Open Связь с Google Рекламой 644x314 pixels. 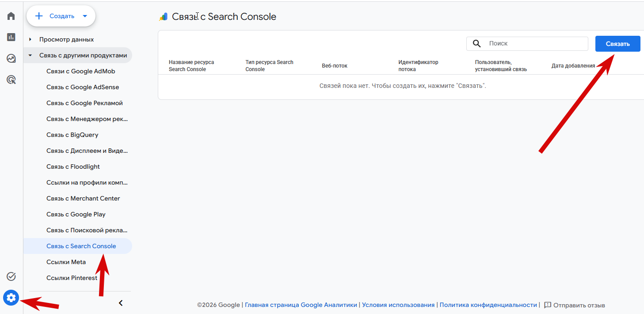[x=84, y=103]
